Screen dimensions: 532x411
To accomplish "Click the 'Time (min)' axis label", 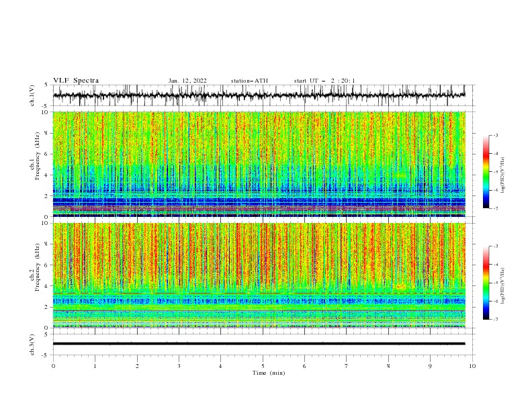I will coord(269,373).
